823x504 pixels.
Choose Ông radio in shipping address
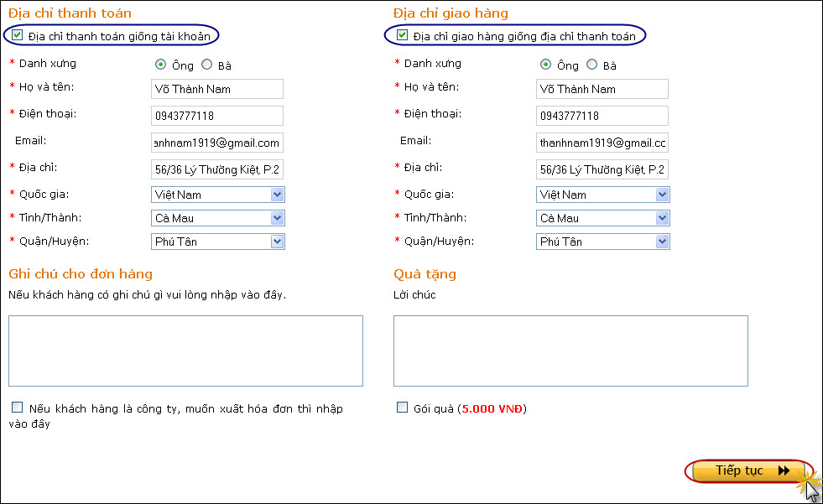(x=546, y=65)
